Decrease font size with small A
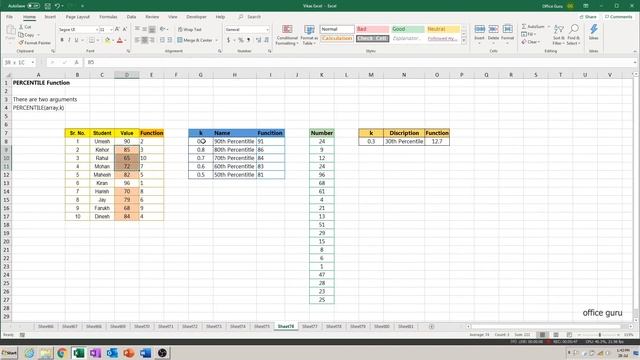Image resolution: width=640 pixels, height=360 pixels. 124,29
